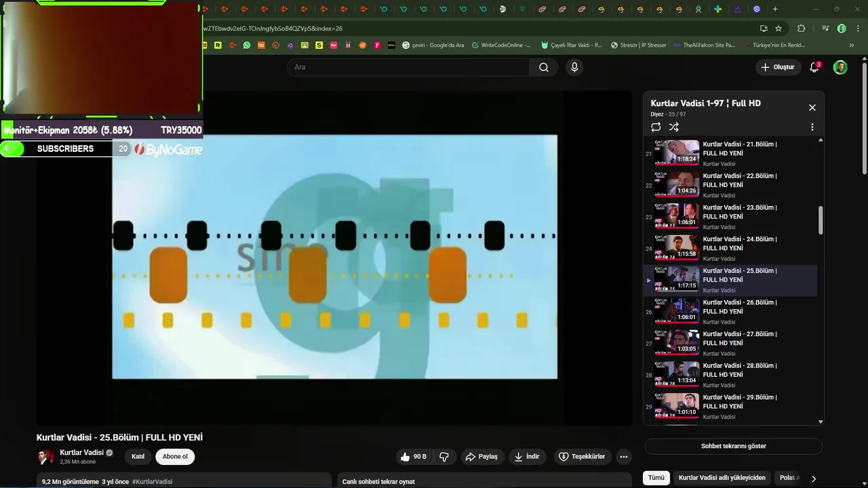Open more actions ellipsis below video
This screenshot has height=488, width=868.
624,457
